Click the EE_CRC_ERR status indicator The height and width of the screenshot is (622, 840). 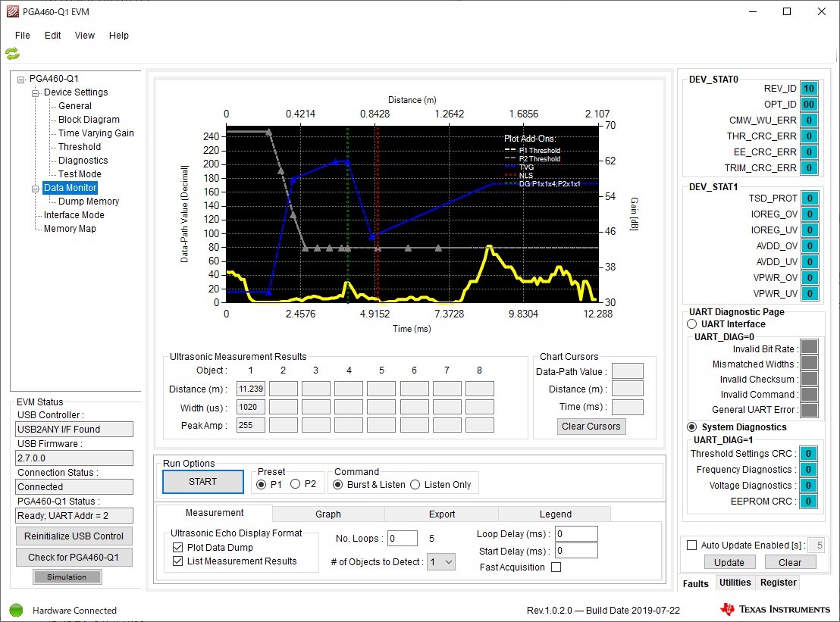(x=809, y=152)
